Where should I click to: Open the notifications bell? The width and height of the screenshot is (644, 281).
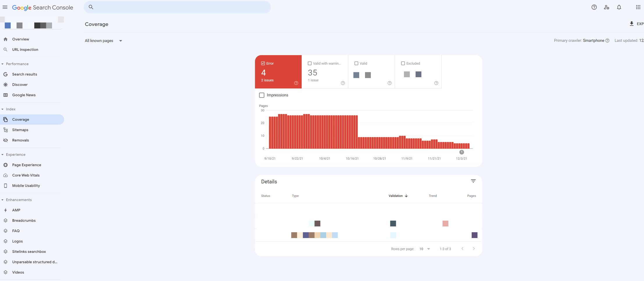(x=619, y=7)
